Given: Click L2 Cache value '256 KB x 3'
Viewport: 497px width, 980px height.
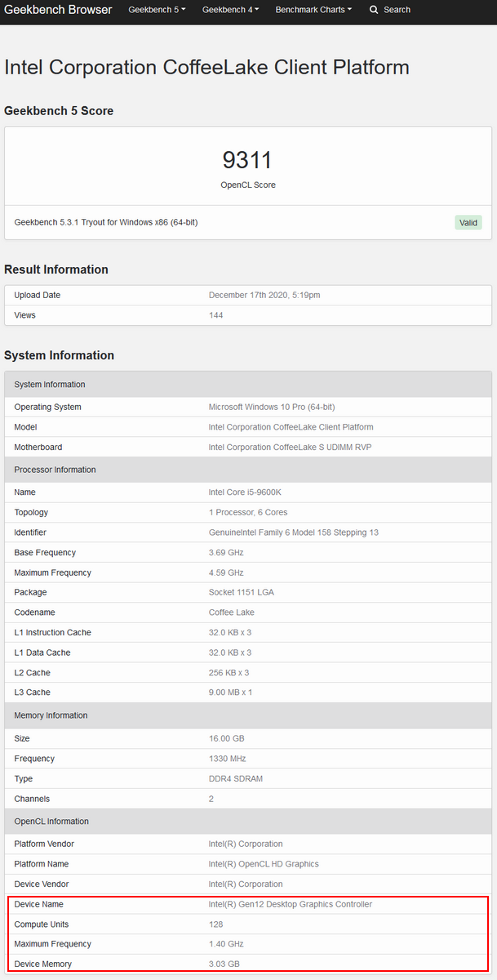Looking at the screenshot, I should (x=229, y=672).
